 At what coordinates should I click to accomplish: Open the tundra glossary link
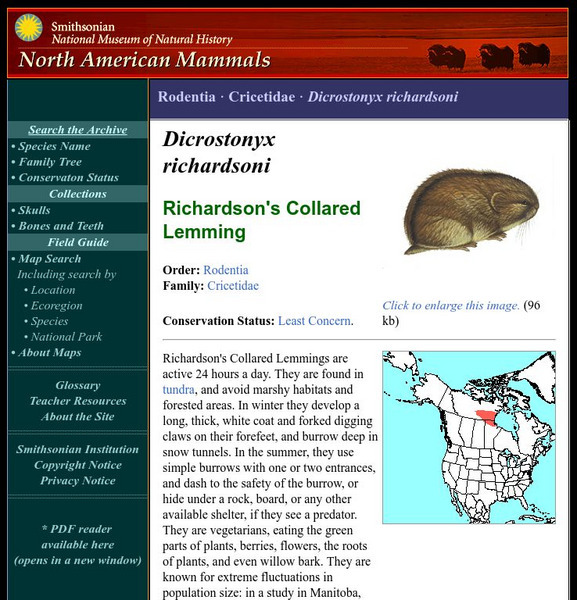[x=178, y=390]
